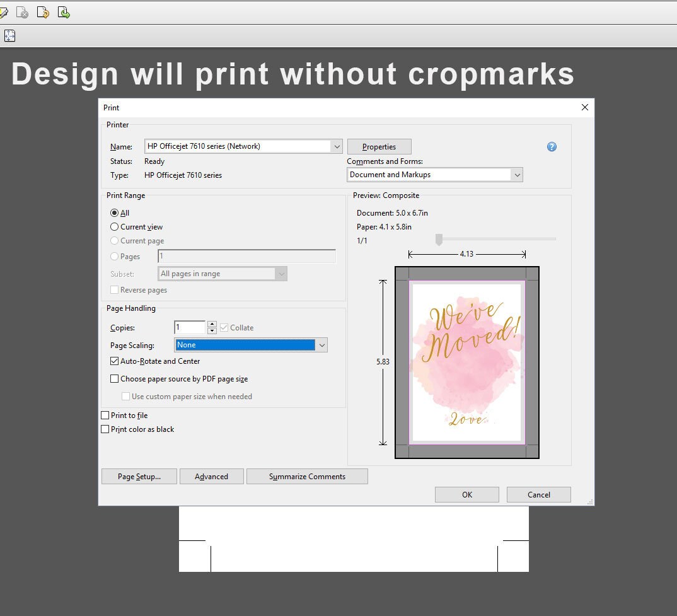
Task: Increase copies with the up stepper arrow
Action: (212, 324)
